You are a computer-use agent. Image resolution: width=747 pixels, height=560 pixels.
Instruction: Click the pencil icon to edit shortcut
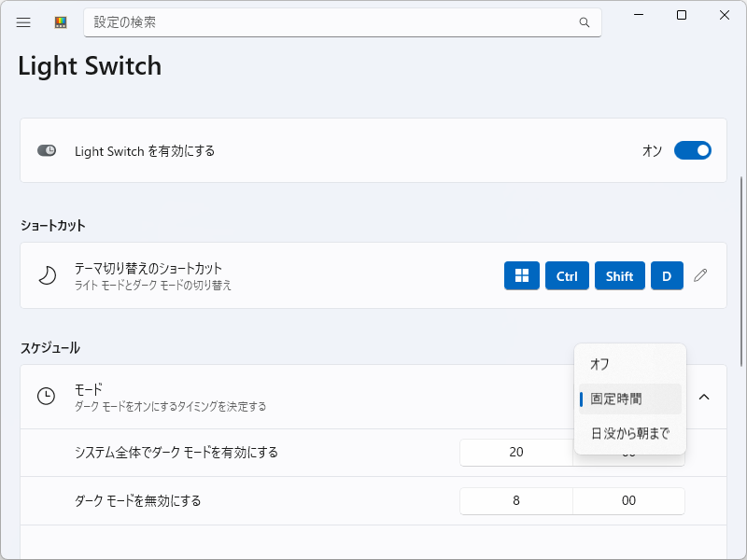[x=701, y=275]
